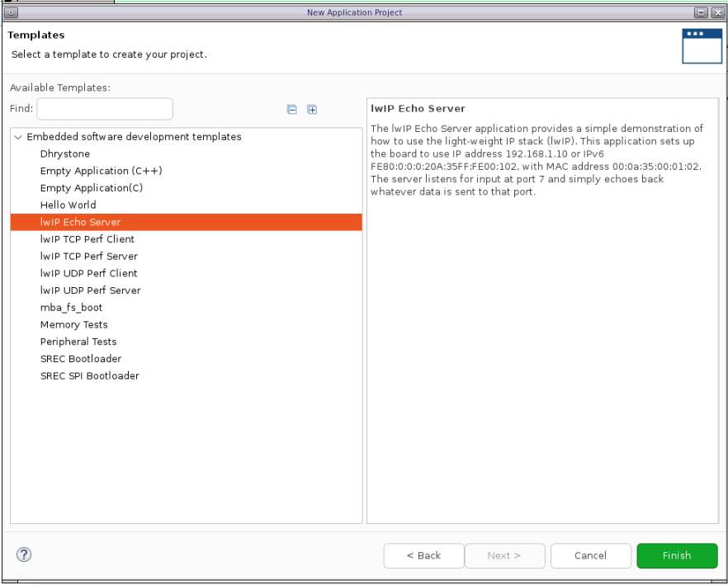
Task: Click the Expand All tree icon
Action: 312,110
